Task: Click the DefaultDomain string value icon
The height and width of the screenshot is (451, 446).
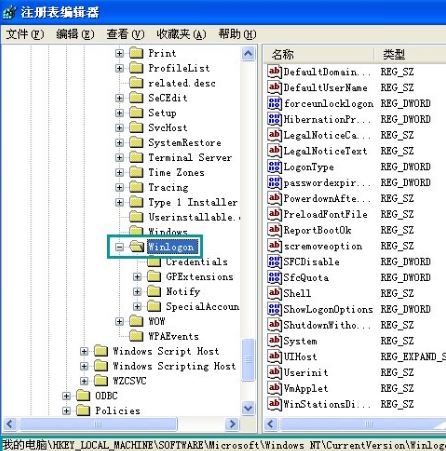Action: [x=274, y=72]
